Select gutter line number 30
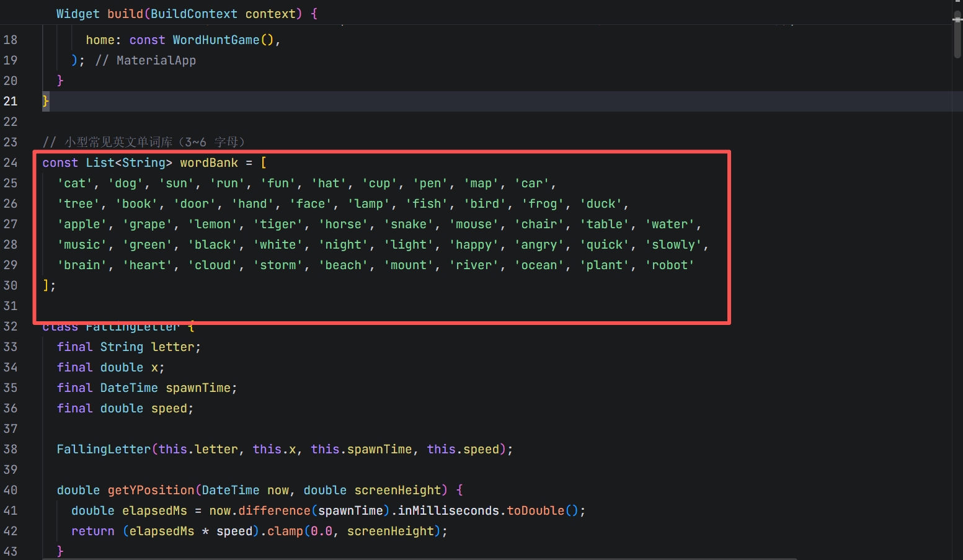This screenshot has height=560, width=963. 11,285
